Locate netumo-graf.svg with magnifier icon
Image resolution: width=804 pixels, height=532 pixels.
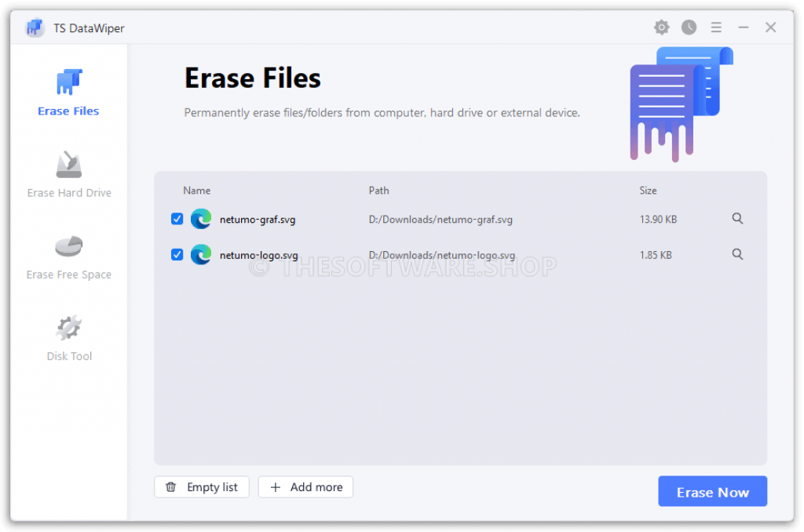point(738,219)
